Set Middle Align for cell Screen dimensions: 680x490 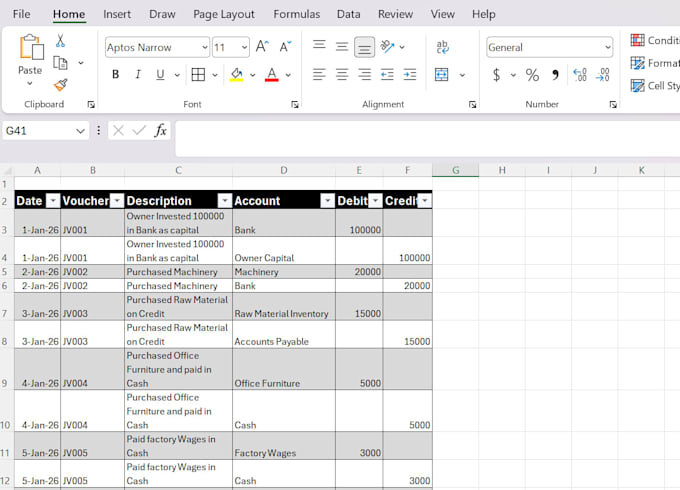tap(342, 46)
